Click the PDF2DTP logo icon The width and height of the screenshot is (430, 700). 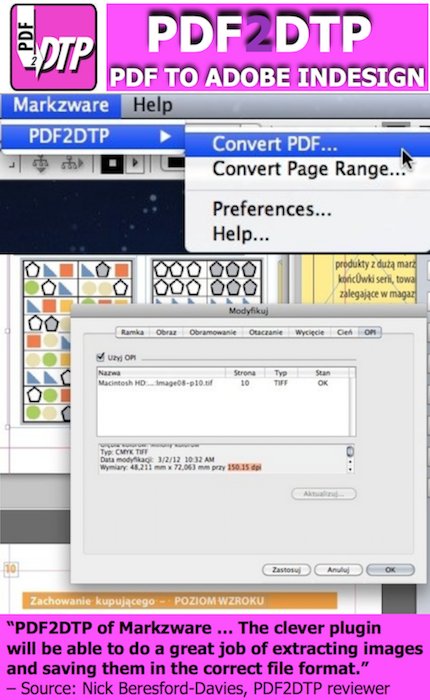click(x=54, y=47)
